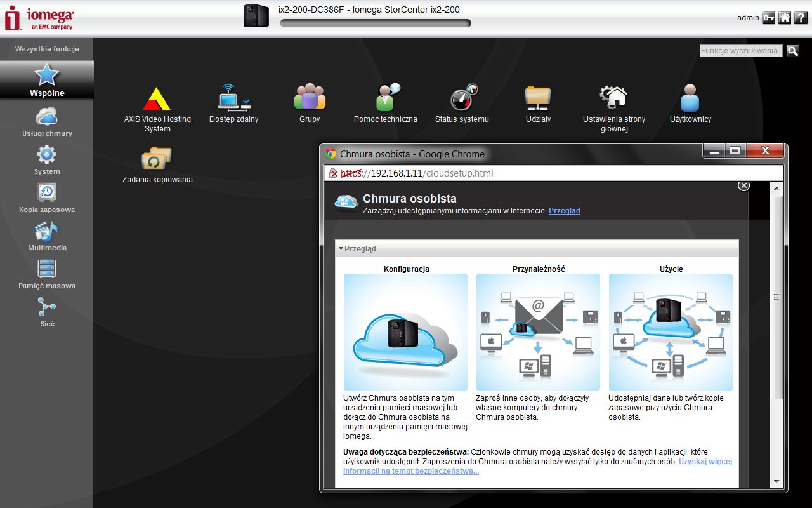Open the Udziały shares folder icon

point(538,97)
